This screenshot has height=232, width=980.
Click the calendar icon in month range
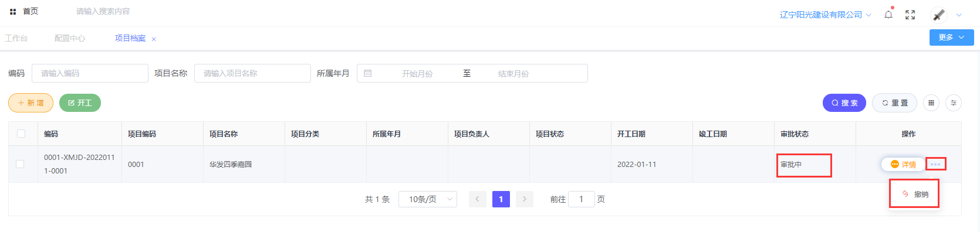pyautogui.click(x=367, y=73)
